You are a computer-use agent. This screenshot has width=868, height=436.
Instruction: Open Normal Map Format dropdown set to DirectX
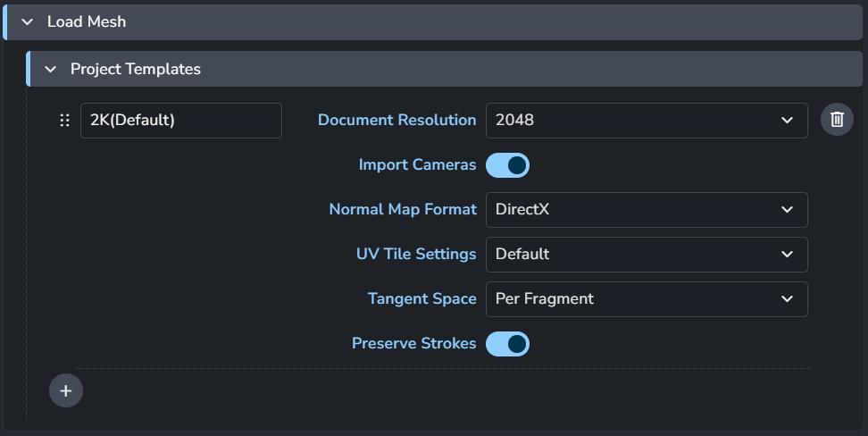tap(647, 209)
